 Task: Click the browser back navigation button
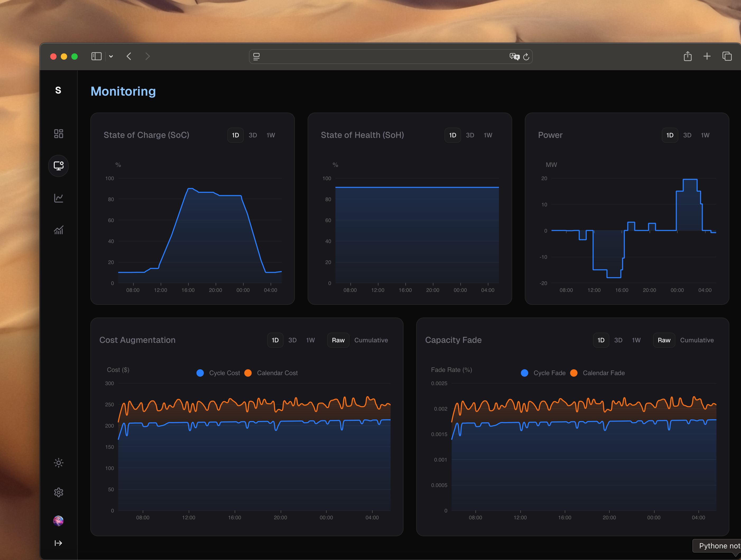[x=129, y=56]
